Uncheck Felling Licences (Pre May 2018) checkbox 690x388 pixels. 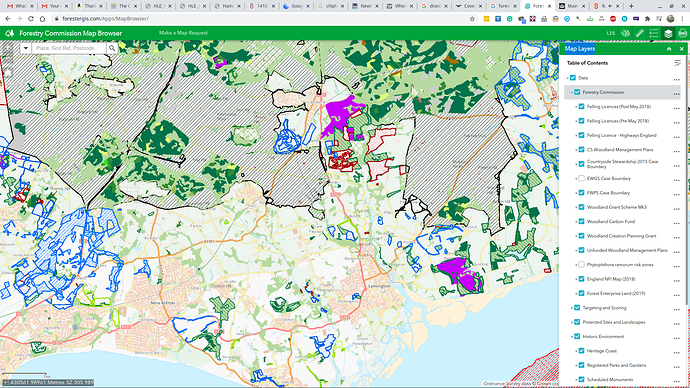click(x=581, y=121)
